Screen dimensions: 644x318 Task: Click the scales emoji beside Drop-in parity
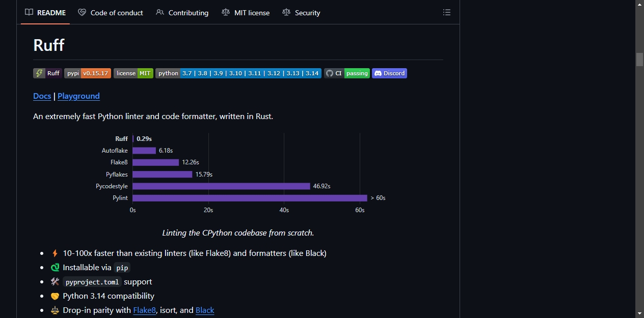55,310
